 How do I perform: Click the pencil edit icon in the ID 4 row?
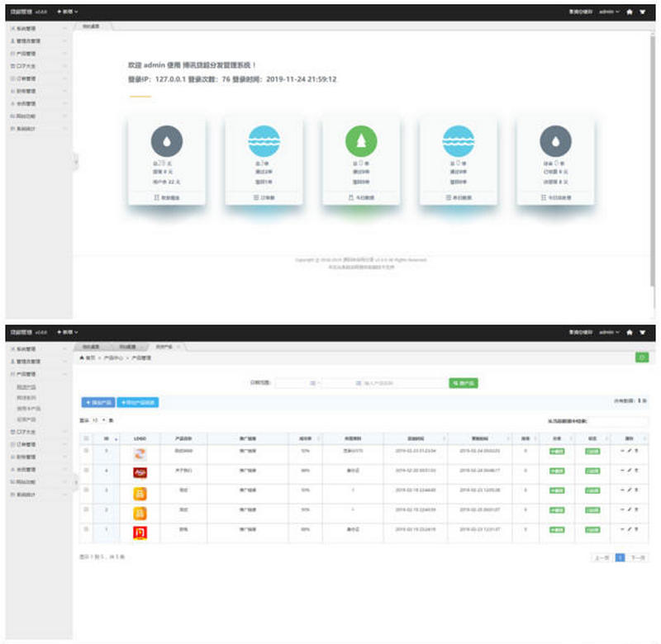point(630,471)
